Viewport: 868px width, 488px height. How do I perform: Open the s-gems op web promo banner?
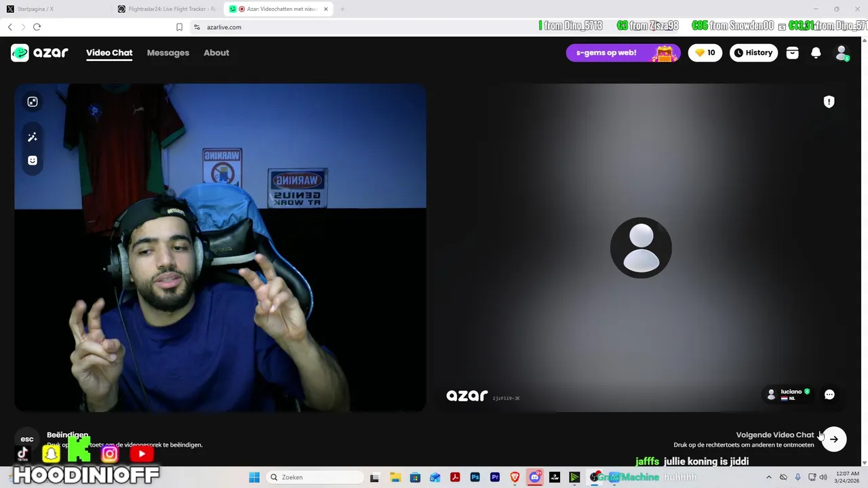pos(623,53)
